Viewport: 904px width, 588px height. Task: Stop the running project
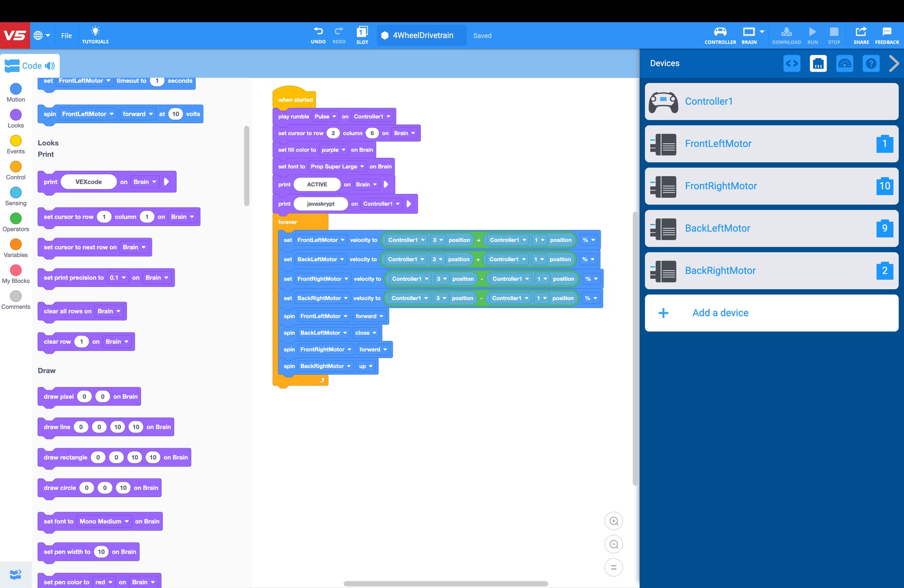(834, 35)
